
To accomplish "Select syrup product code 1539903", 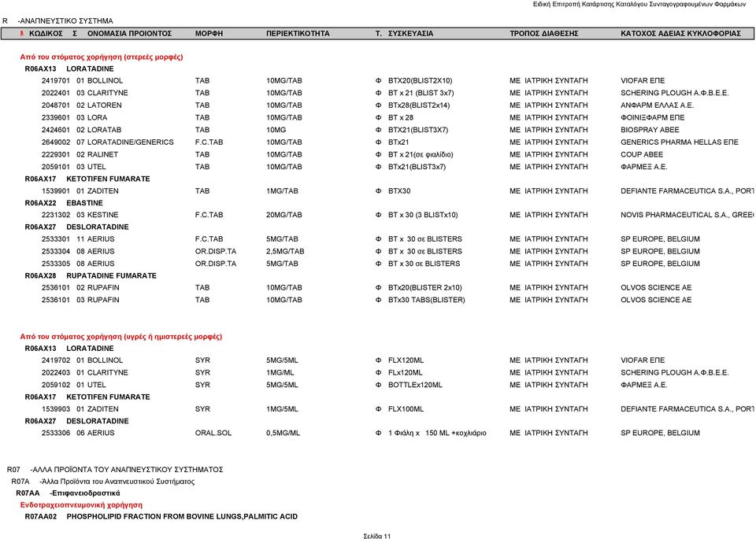I will click(56, 409).
